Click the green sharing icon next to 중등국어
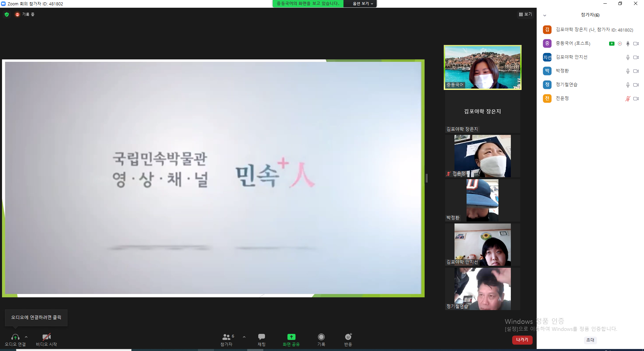 coord(612,44)
